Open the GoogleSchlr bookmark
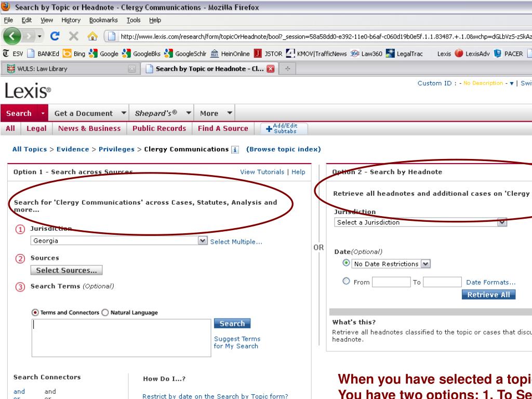 185,54
